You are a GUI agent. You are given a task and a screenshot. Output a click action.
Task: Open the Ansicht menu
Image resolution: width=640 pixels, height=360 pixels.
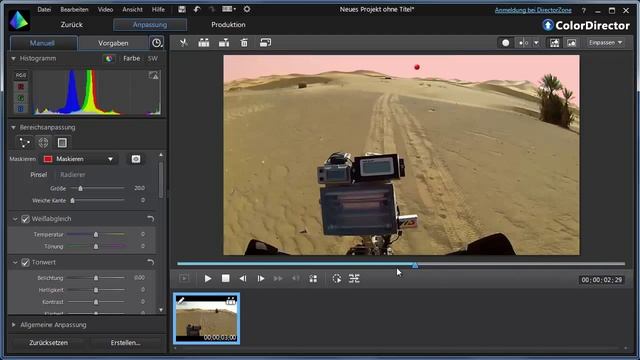[133, 9]
